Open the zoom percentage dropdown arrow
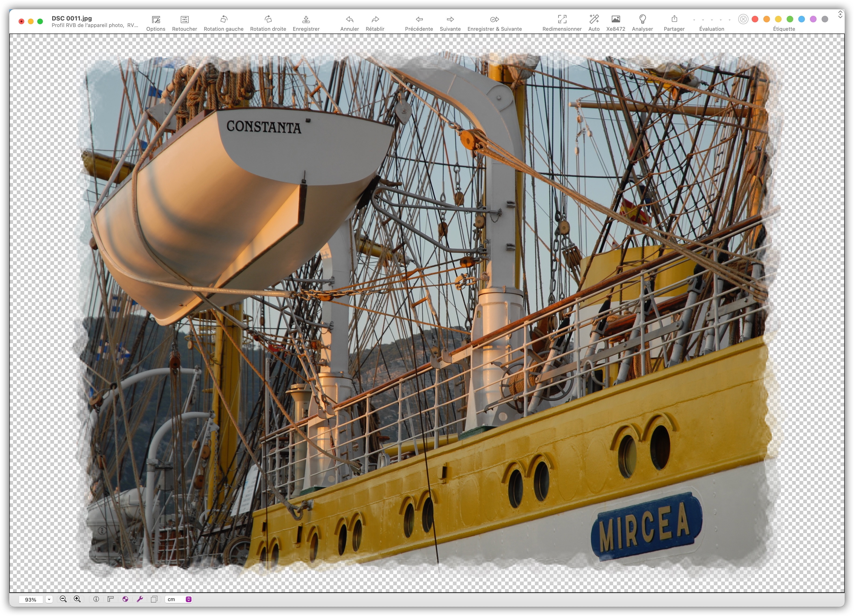The image size is (854, 616). click(49, 599)
